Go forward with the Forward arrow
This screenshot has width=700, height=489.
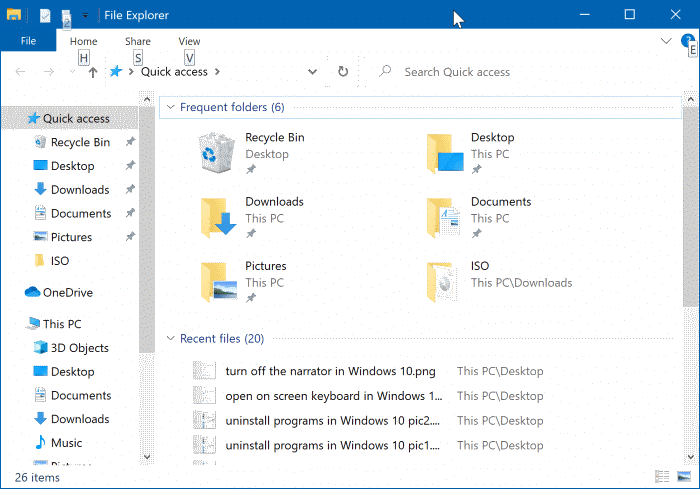coord(49,71)
